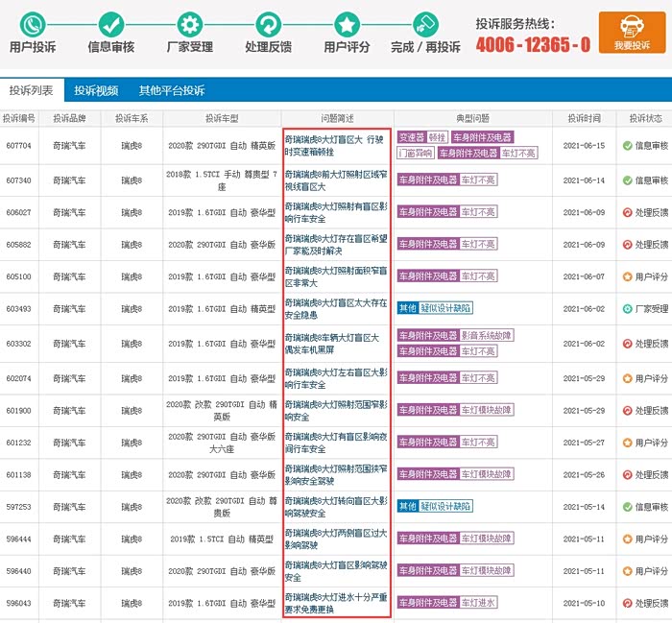Click the 厂家受理 gear icon
This screenshot has width=672, height=623.
pyautogui.click(x=190, y=25)
